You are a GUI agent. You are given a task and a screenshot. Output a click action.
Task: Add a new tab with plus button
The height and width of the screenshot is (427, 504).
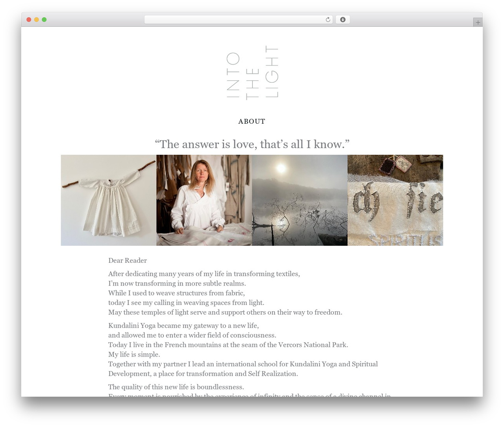point(478,22)
